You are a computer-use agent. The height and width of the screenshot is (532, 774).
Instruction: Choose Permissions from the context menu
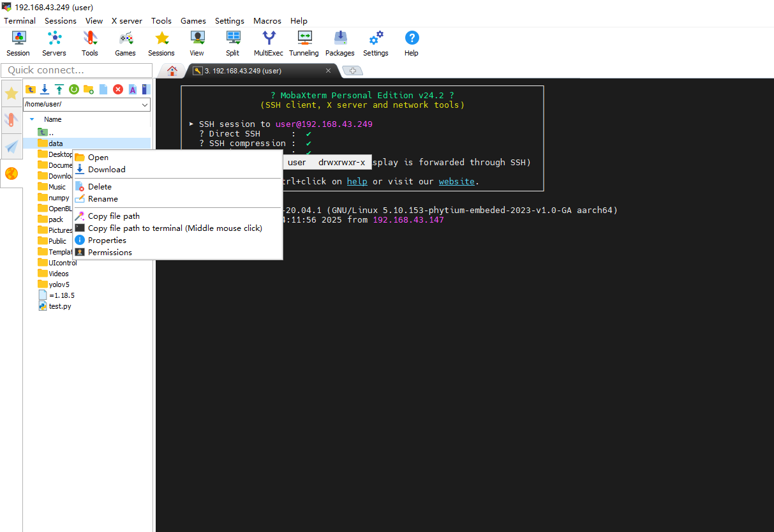click(x=177, y=253)
